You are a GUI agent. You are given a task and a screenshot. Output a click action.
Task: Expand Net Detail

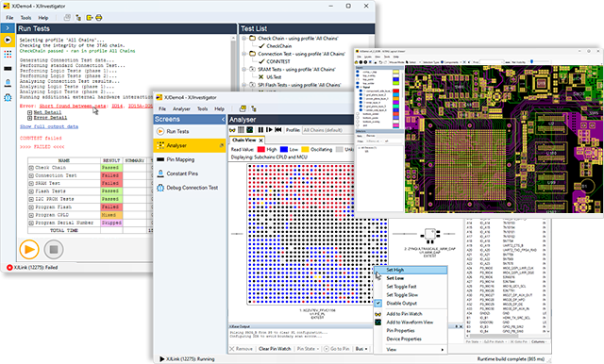pos(29,112)
